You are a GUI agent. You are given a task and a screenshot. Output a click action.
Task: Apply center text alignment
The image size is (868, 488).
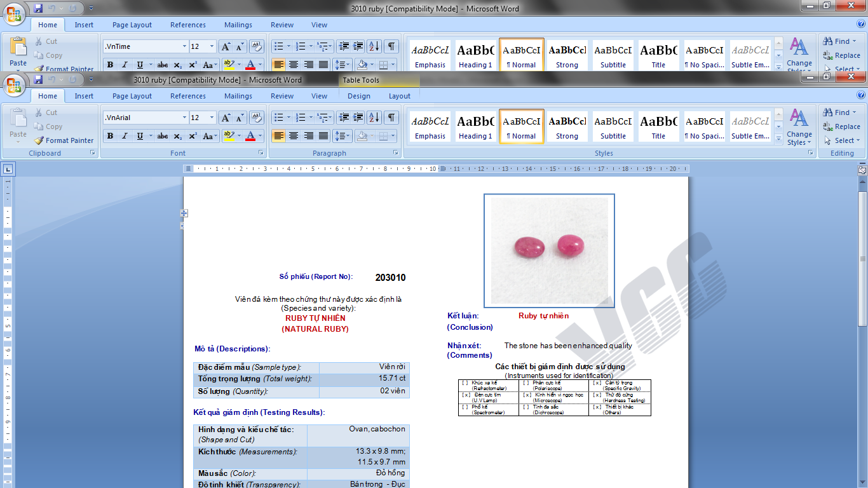pyautogui.click(x=293, y=136)
